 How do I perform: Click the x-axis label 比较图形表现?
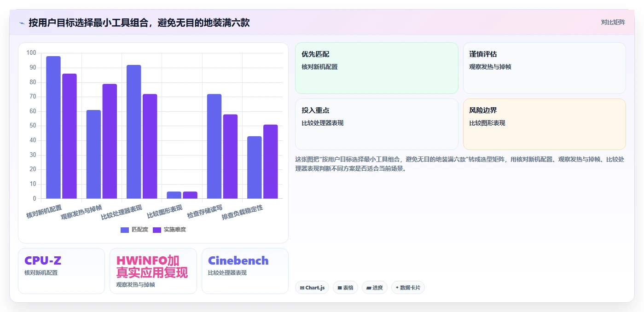click(165, 212)
